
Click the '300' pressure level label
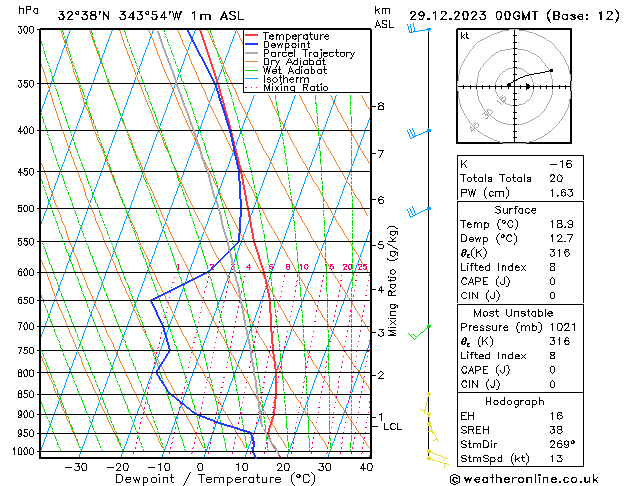click(28, 30)
